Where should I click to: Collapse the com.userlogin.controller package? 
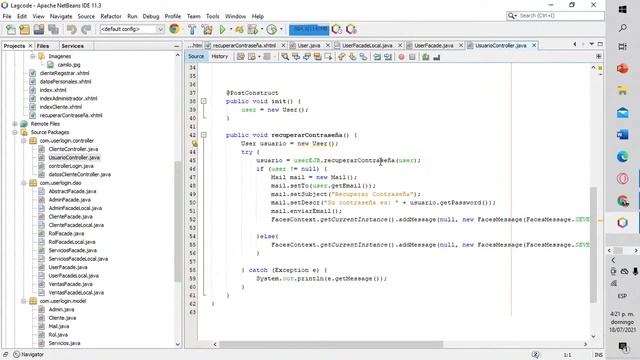pos(24,141)
